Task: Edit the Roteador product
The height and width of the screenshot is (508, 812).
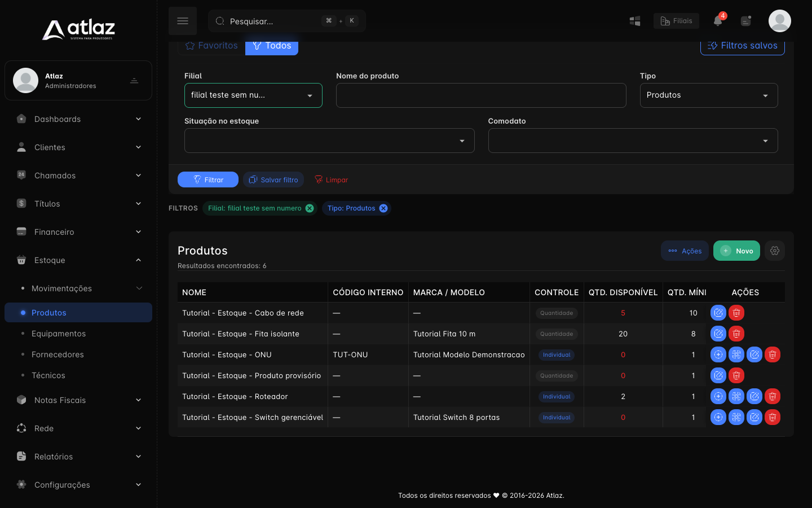Action: point(754,396)
